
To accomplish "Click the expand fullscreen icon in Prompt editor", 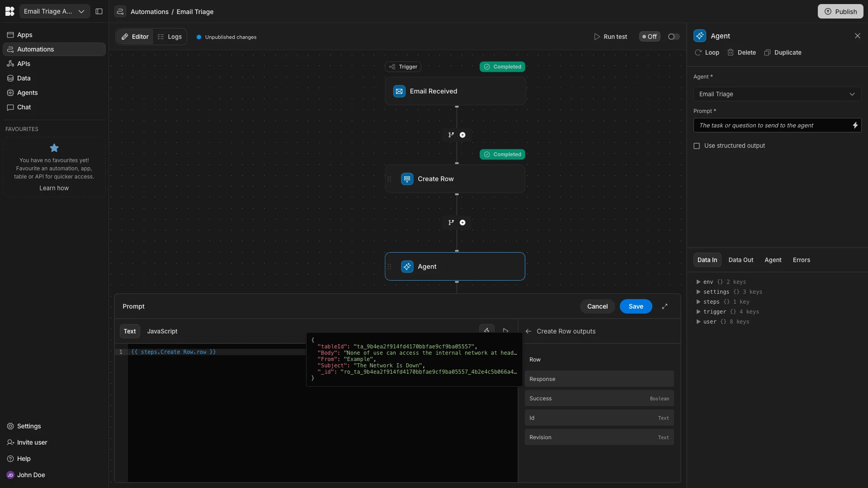I will click(665, 306).
